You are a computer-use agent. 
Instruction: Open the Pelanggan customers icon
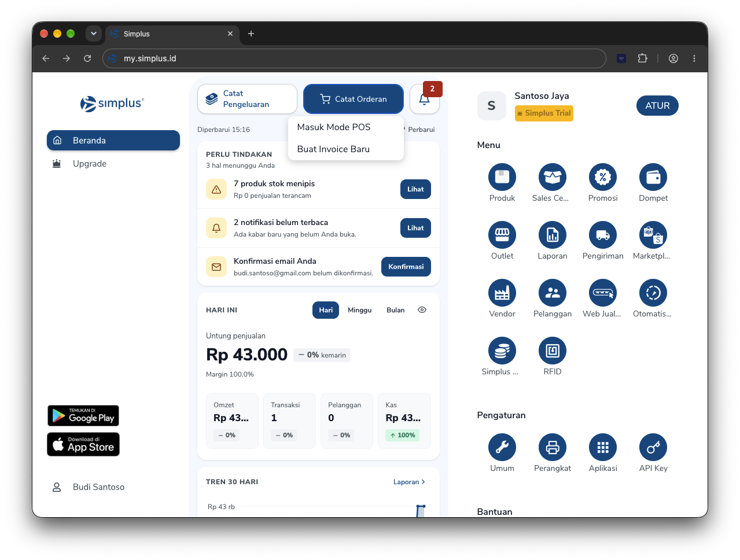point(552,293)
